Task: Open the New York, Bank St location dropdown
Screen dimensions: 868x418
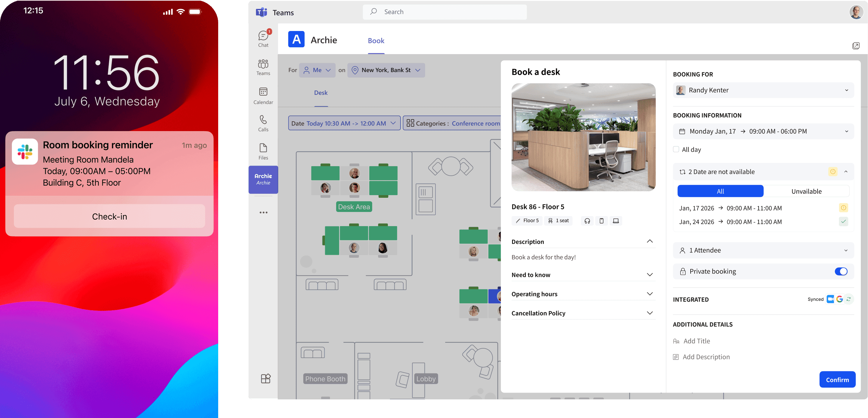Action: [386, 70]
